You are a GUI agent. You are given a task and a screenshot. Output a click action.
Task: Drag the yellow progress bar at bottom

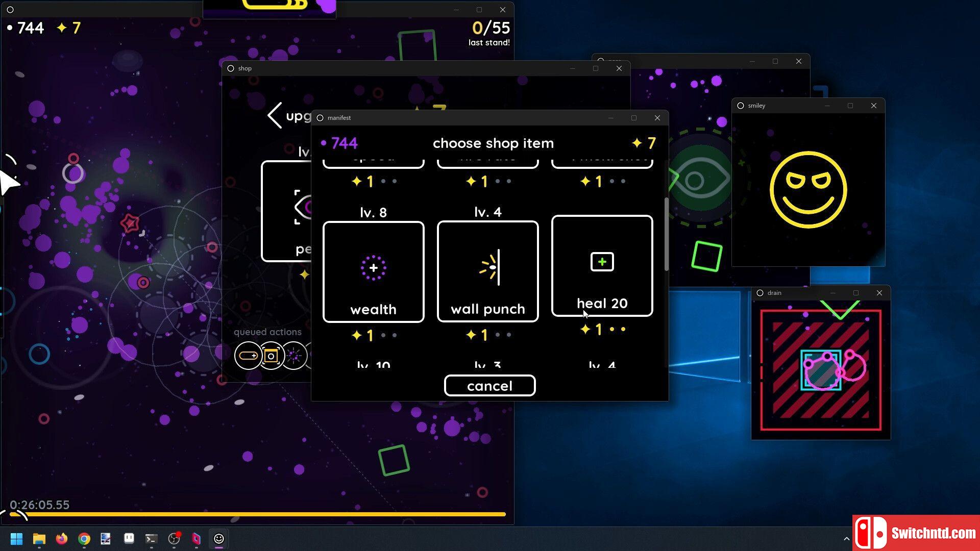[x=258, y=515]
